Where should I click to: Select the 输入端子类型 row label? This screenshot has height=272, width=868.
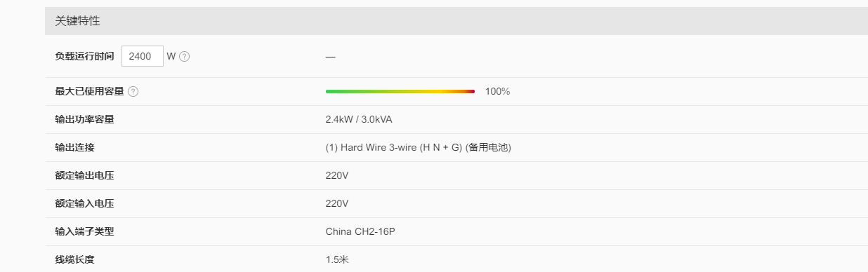(84, 232)
